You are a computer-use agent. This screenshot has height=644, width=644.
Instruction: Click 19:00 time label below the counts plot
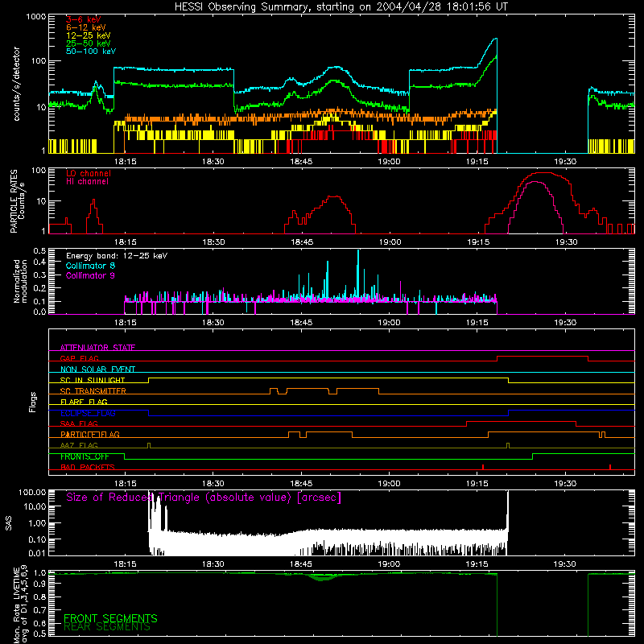point(389,162)
